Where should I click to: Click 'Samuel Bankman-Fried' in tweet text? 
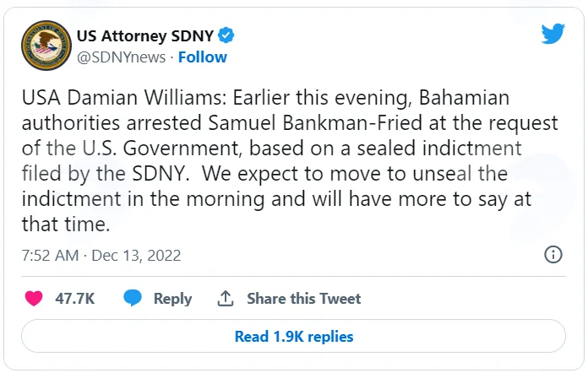pos(315,122)
